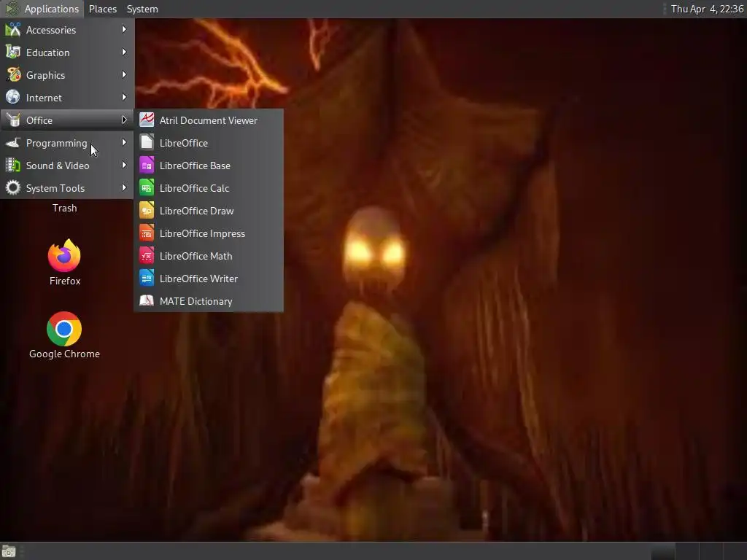Choose LibreOffice Draw menu entry

click(x=209, y=211)
